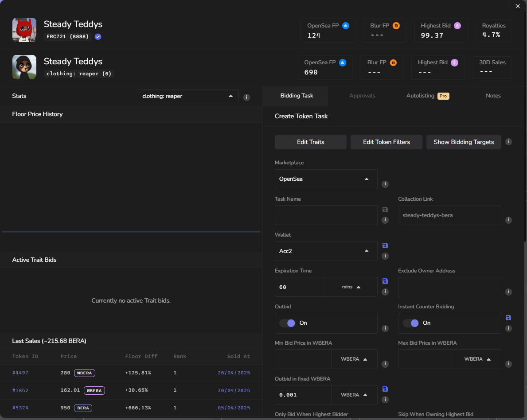Open the clothing: reaper trait dropdown

click(188, 96)
